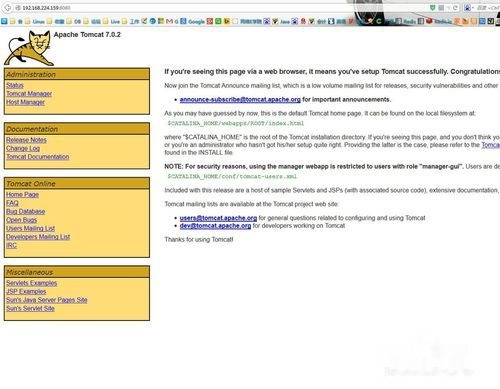Open the Linux bookmarks folder
Screen dimensions: 500x389
[x=35, y=21]
